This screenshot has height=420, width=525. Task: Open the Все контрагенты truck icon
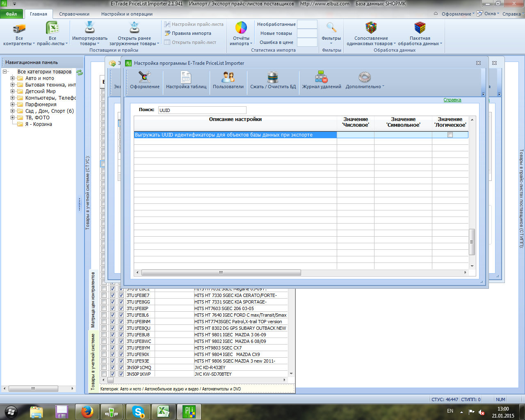pos(19,28)
